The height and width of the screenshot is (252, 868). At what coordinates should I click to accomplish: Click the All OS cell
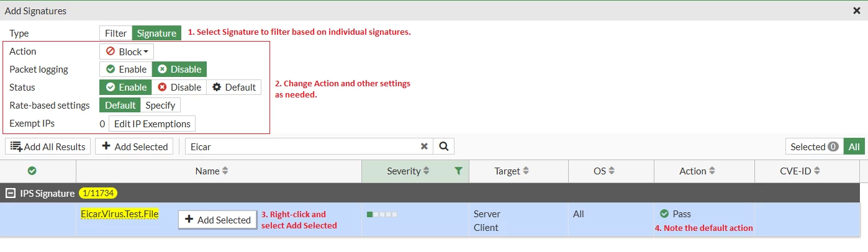click(579, 214)
